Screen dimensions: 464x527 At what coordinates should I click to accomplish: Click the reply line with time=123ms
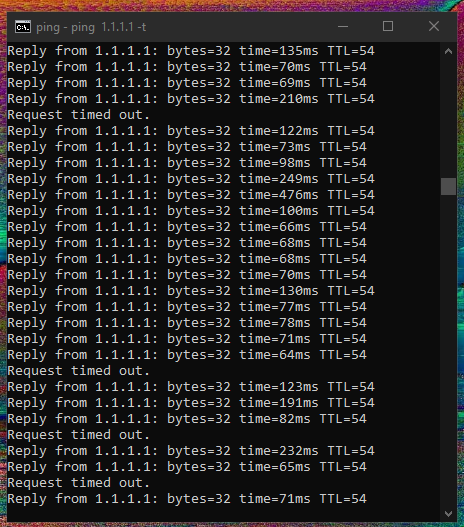click(191, 387)
